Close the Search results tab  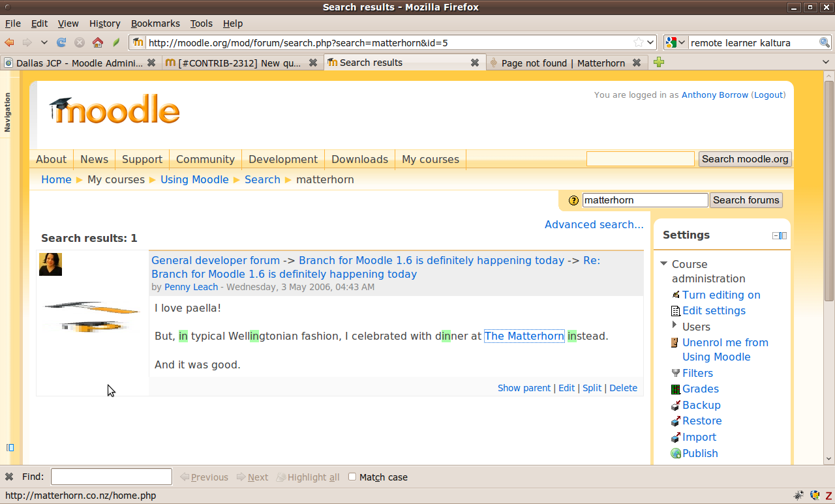click(475, 63)
